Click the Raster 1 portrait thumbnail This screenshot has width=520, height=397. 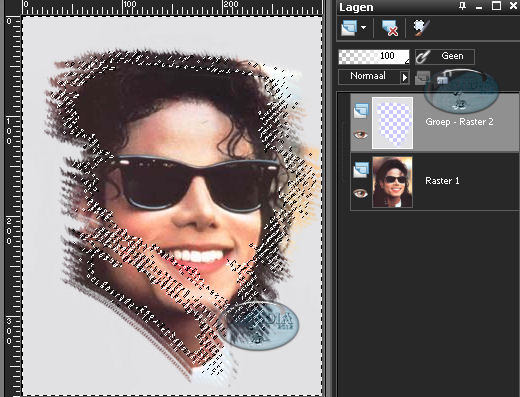pos(392,182)
